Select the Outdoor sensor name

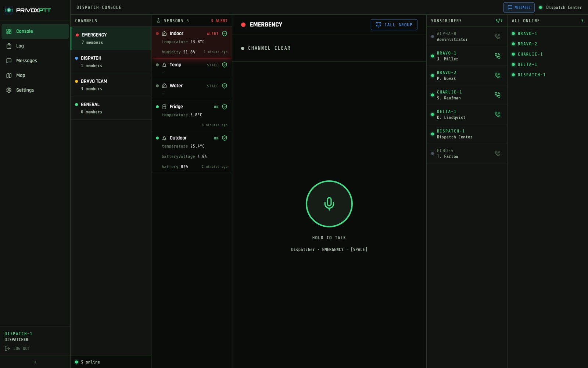point(178,138)
